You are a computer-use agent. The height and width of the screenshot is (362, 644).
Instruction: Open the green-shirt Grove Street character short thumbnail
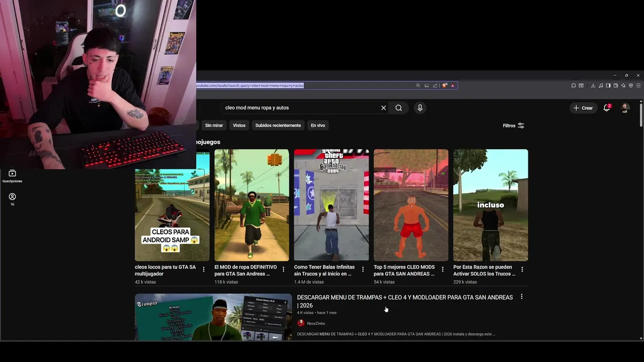pos(252,205)
